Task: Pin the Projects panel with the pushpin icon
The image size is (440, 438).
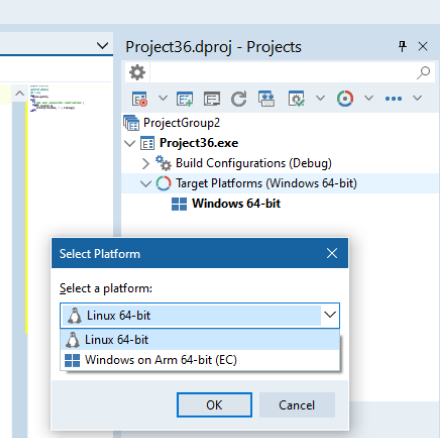Action: (x=402, y=46)
